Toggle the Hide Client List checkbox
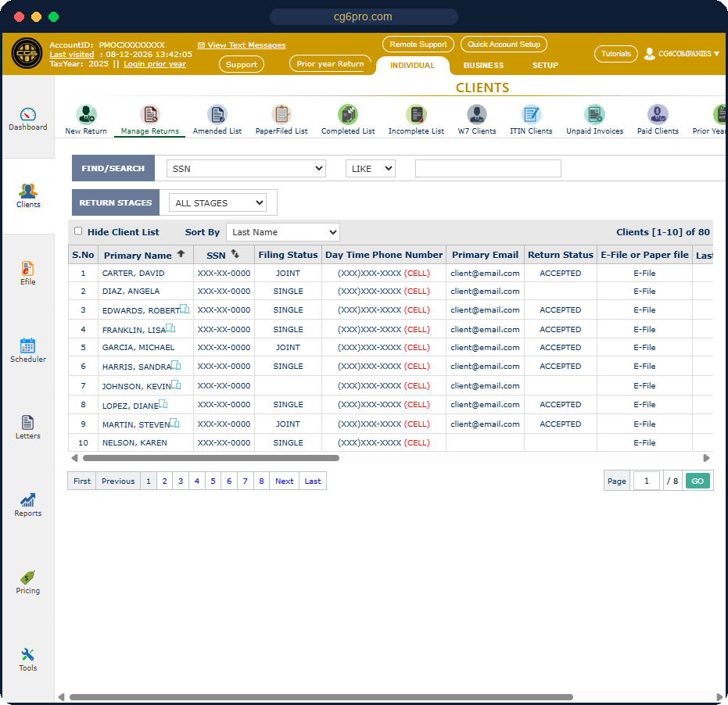This screenshot has width=728, height=705. 78,231
